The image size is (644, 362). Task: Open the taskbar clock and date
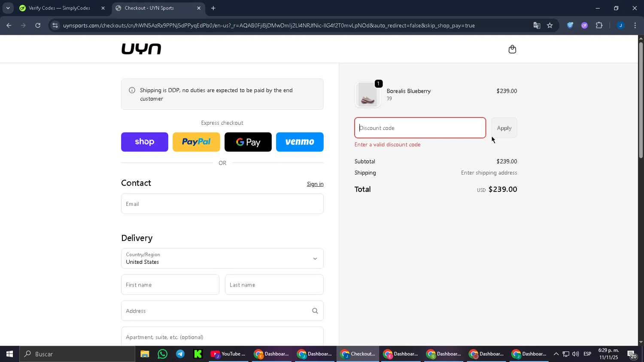coord(608,354)
